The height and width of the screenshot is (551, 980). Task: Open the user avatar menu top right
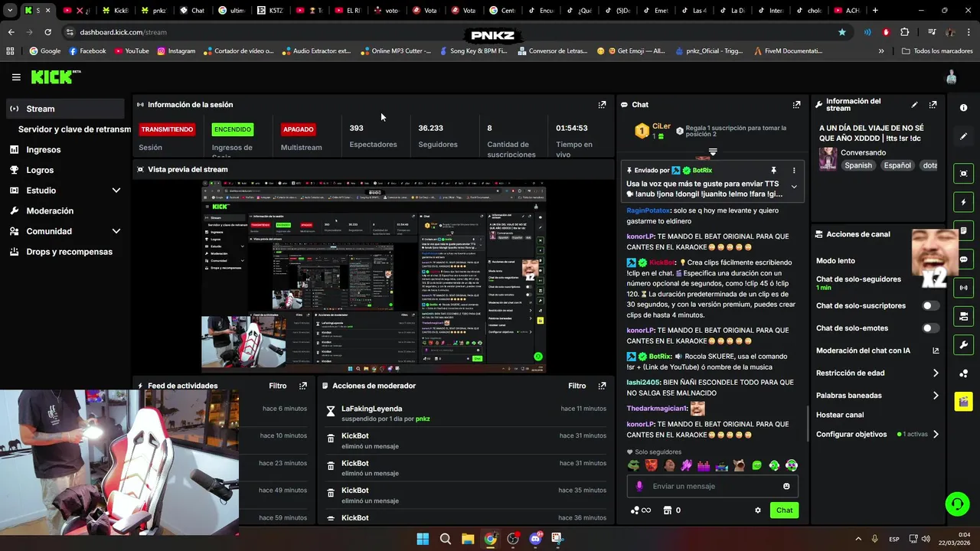[951, 77]
